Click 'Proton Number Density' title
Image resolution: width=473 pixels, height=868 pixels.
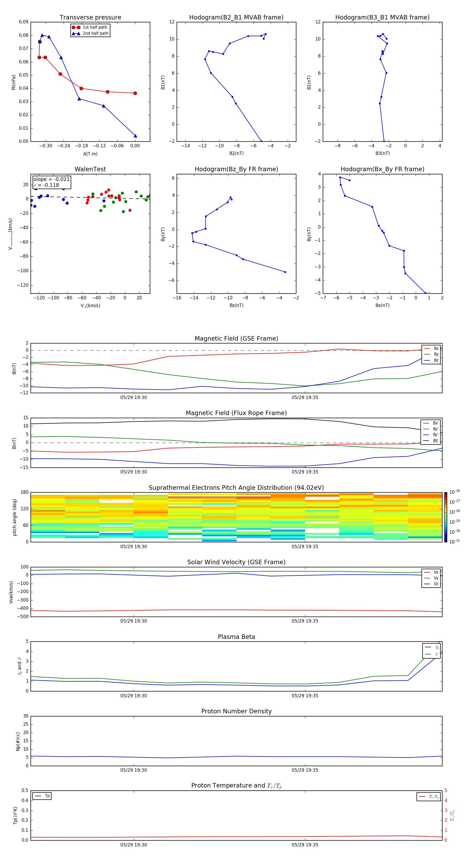pyautogui.click(x=236, y=711)
